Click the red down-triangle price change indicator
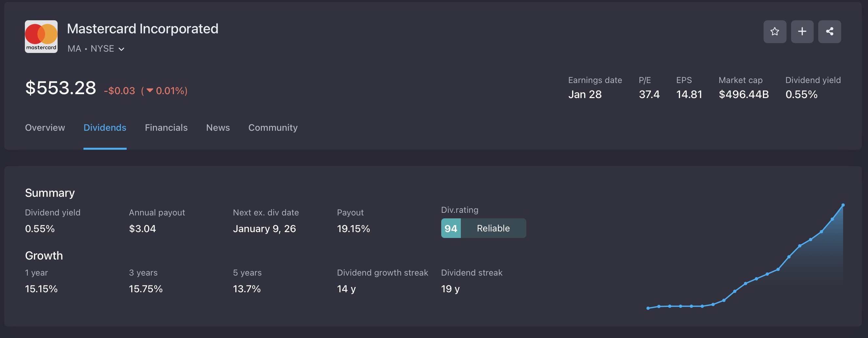 150,90
